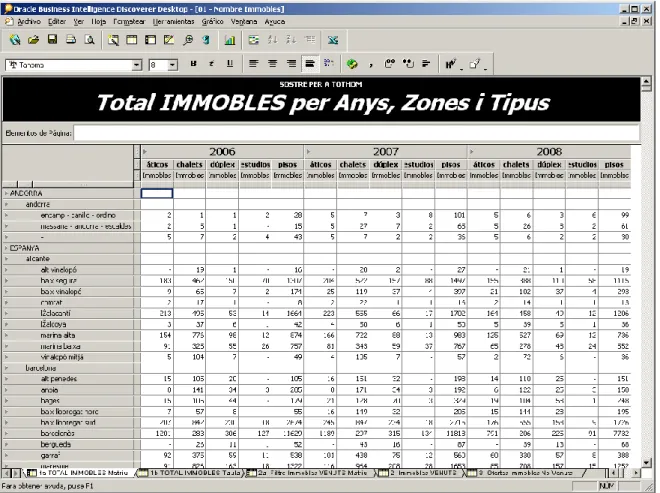This screenshot has height=493, width=660.
Task: Open a workbook with the folder icon
Action: [x=34, y=40]
